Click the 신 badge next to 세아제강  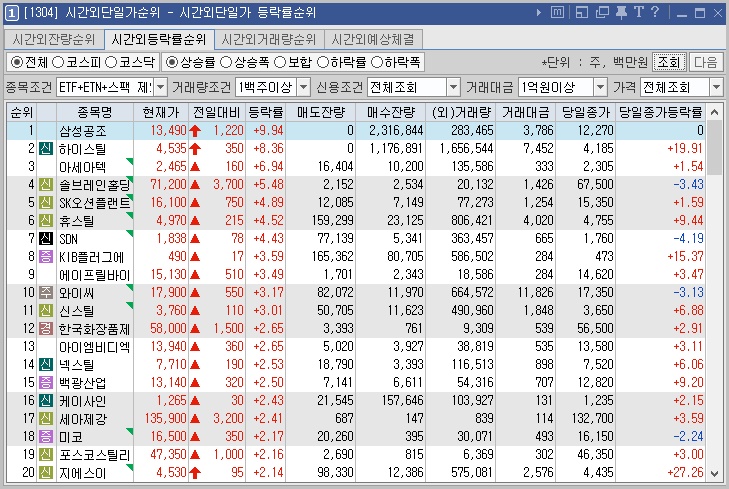pyautogui.click(x=46, y=419)
